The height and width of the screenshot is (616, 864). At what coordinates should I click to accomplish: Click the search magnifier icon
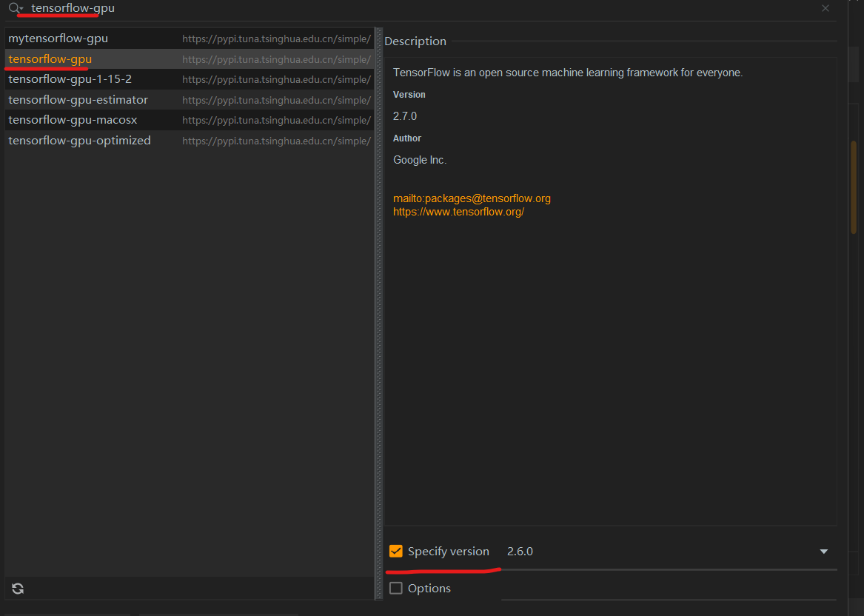(16, 7)
